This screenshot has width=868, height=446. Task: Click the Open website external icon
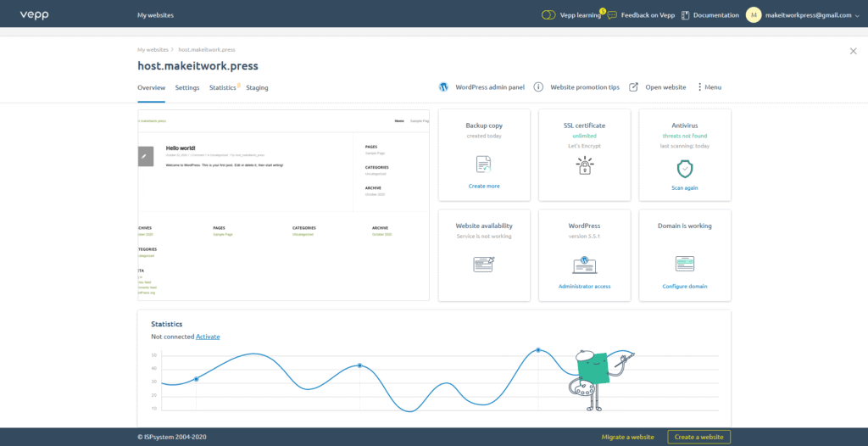(634, 87)
